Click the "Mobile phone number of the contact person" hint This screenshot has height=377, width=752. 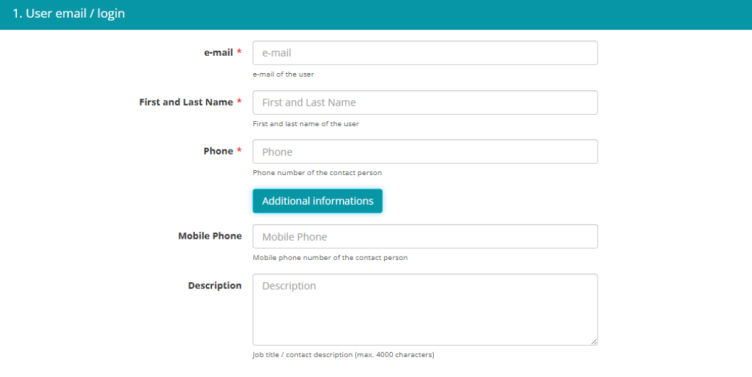[x=330, y=258]
